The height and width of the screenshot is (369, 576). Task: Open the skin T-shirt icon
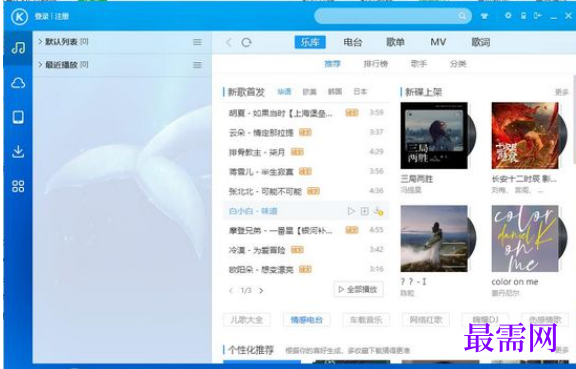485,16
